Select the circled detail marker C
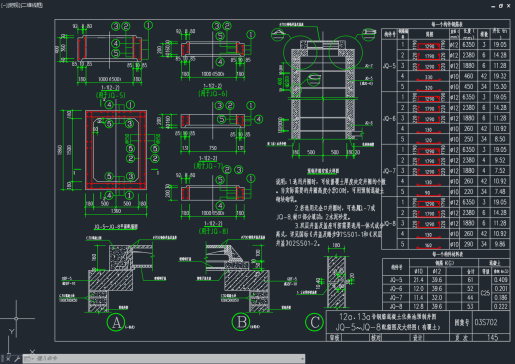This screenshot has height=364, width=515. tap(314, 322)
